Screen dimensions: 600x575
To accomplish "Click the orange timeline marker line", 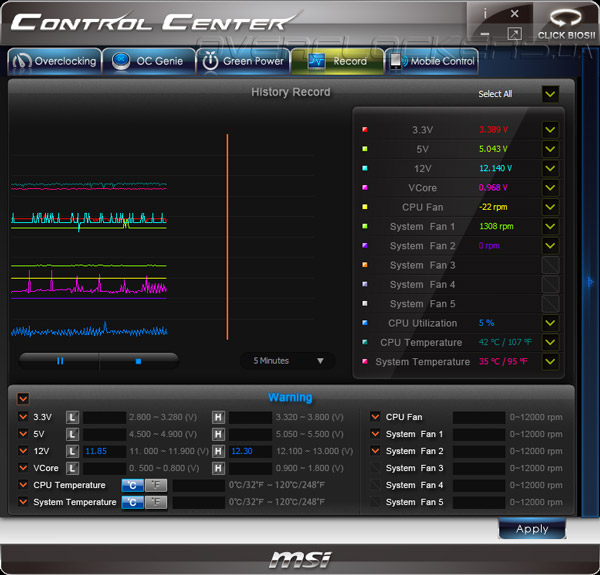I will [227, 237].
